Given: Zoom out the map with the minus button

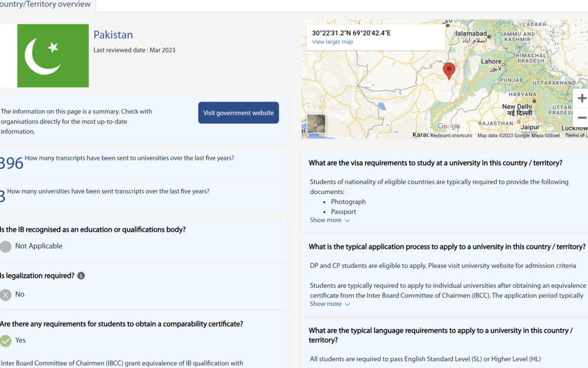Looking at the screenshot, I should [x=581, y=118].
